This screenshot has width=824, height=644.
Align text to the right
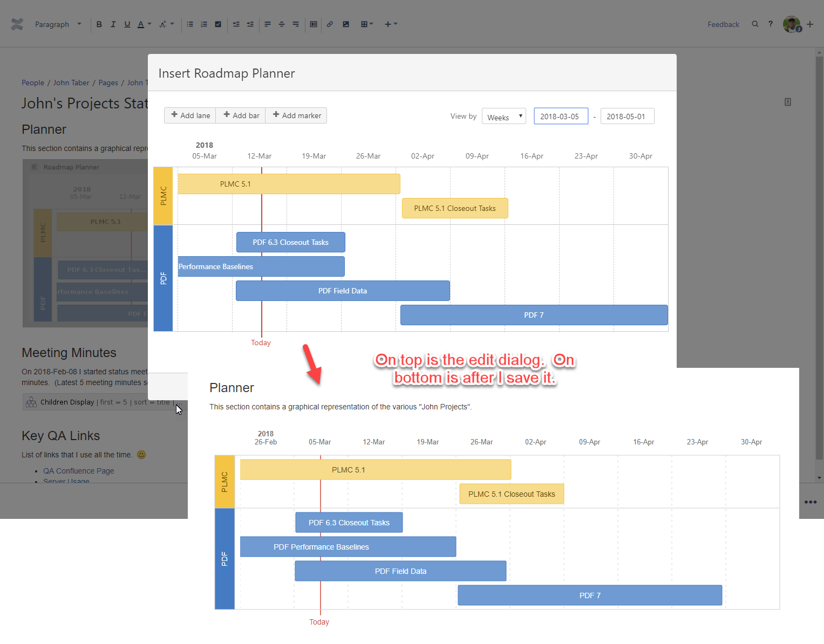[296, 24]
